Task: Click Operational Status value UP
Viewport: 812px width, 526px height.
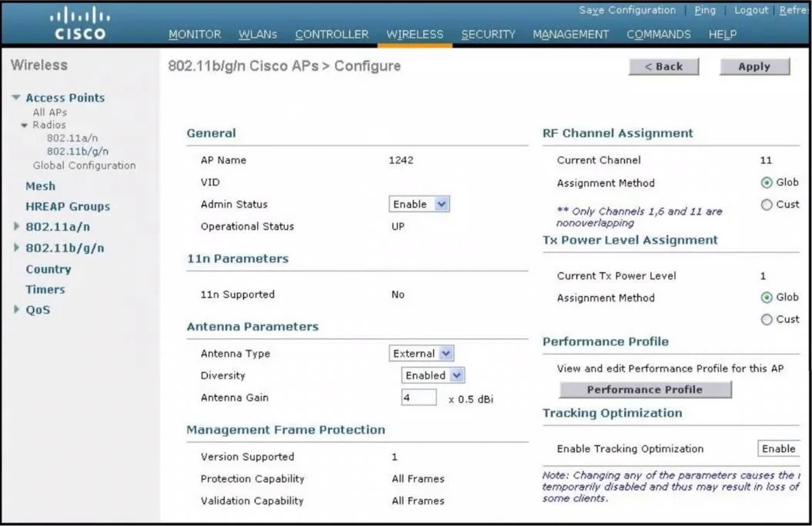Action: point(398,226)
